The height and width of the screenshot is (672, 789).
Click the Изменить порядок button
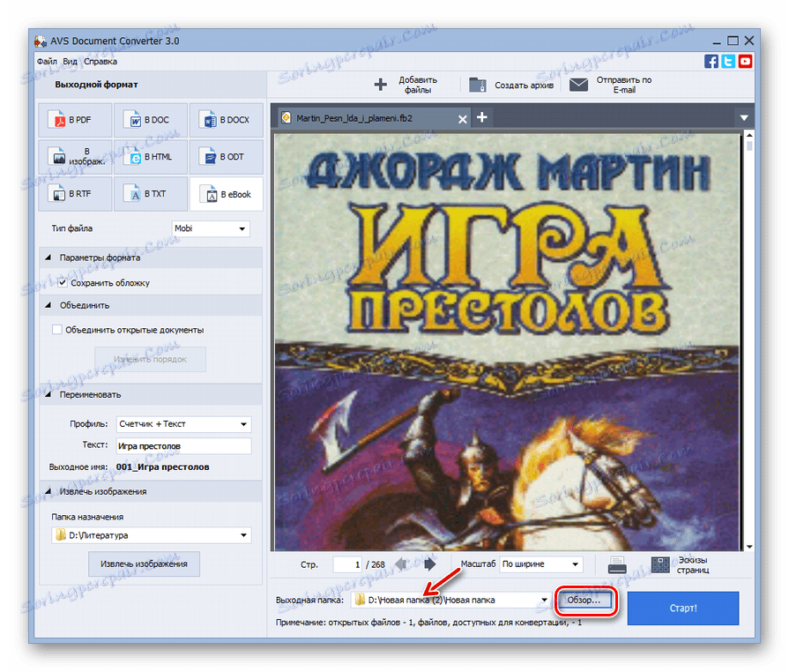(150, 360)
